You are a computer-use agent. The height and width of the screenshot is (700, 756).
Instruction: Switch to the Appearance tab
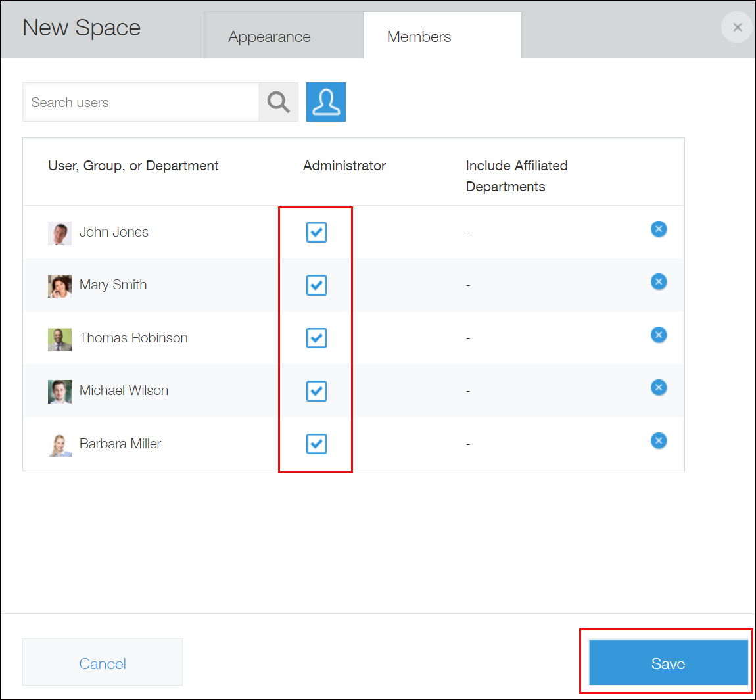(269, 37)
